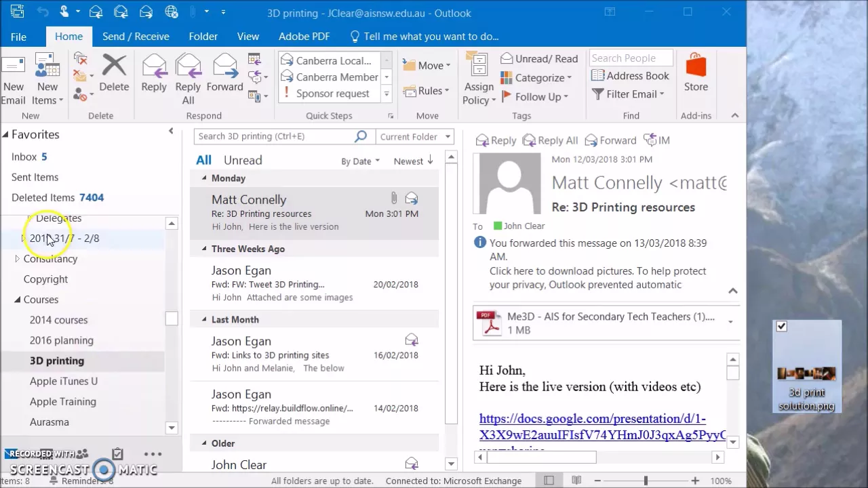Viewport: 868px width, 488px height.
Task: Collapse the Courses folder
Action: 17,300
